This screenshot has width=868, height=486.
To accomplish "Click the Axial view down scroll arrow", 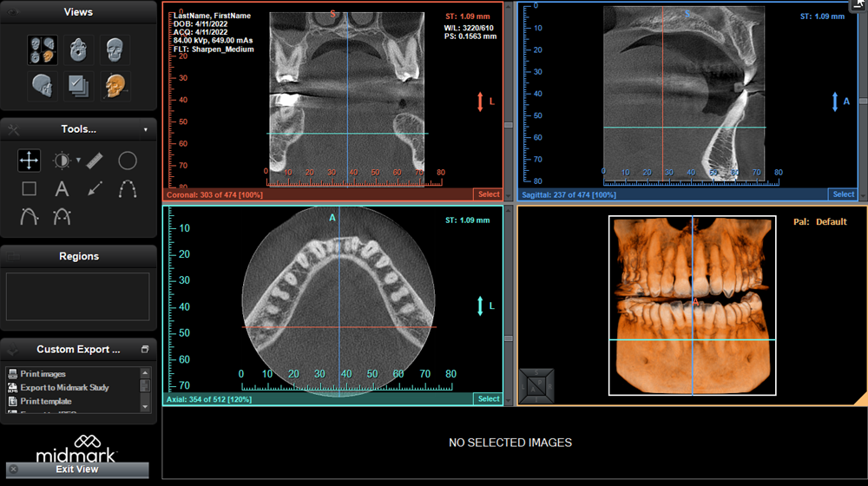I will click(x=508, y=401).
